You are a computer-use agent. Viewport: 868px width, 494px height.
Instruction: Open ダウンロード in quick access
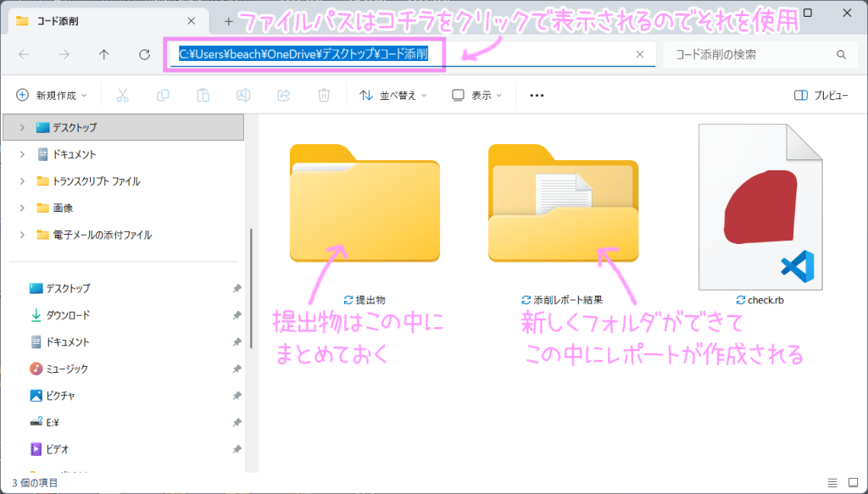pos(67,315)
